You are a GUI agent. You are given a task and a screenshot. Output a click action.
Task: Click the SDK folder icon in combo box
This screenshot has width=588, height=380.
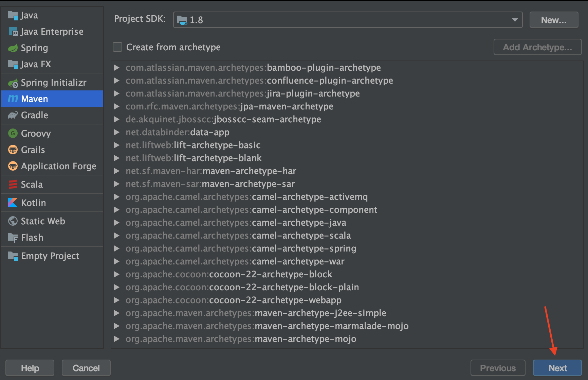click(182, 20)
